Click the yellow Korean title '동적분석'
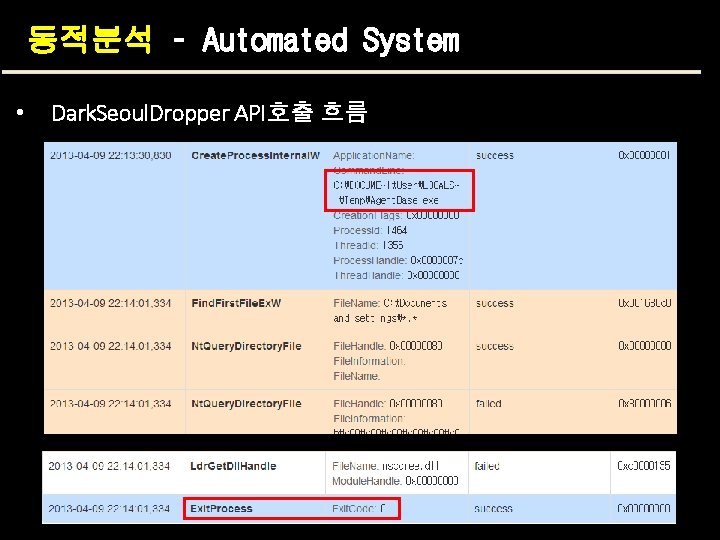The height and width of the screenshot is (540, 720). [x=90, y=40]
